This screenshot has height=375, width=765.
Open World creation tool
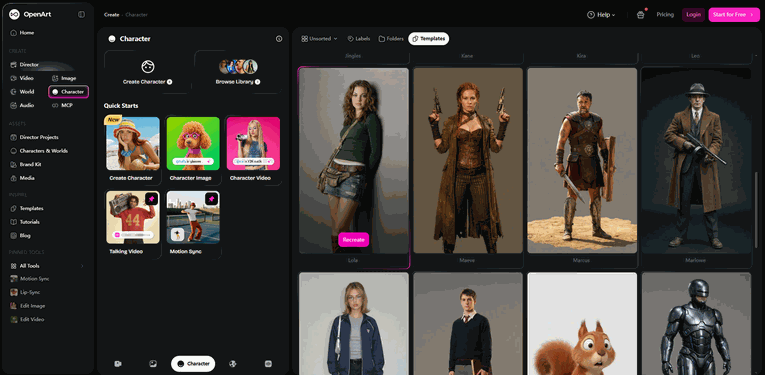click(x=22, y=92)
